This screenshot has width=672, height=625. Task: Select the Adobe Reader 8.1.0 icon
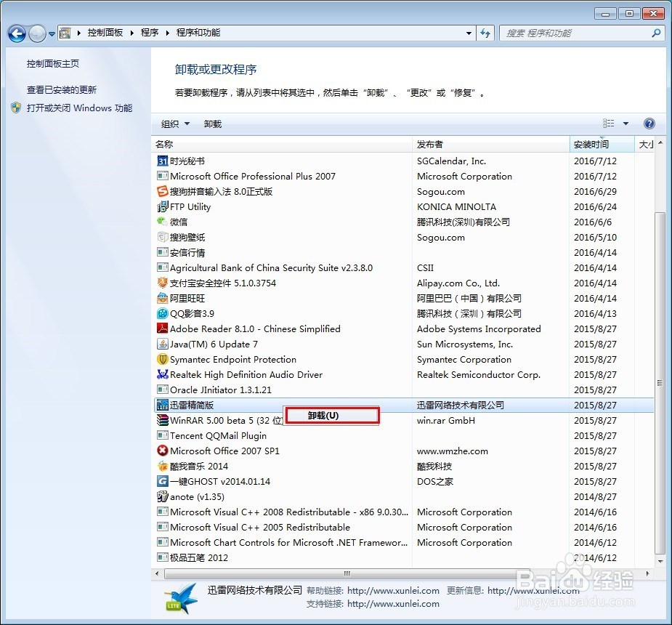click(x=163, y=329)
